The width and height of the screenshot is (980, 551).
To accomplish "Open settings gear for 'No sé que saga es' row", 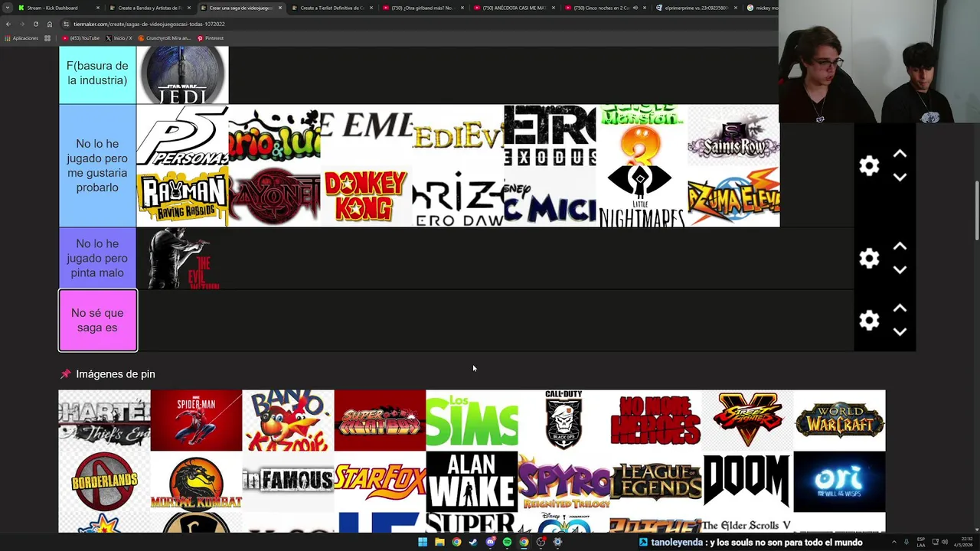I will point(869,321).
